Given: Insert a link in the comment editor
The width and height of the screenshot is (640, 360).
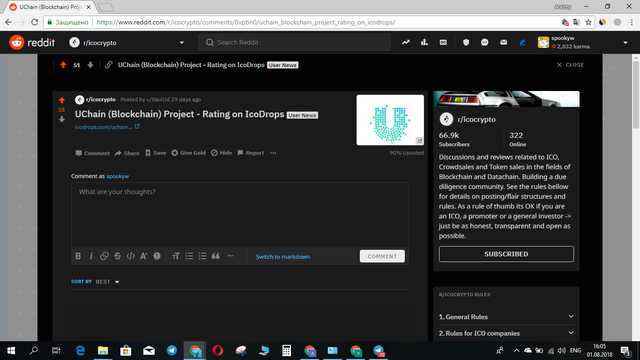Looking at the screenshot, I should pyautogui.click(x=104, y=256).
